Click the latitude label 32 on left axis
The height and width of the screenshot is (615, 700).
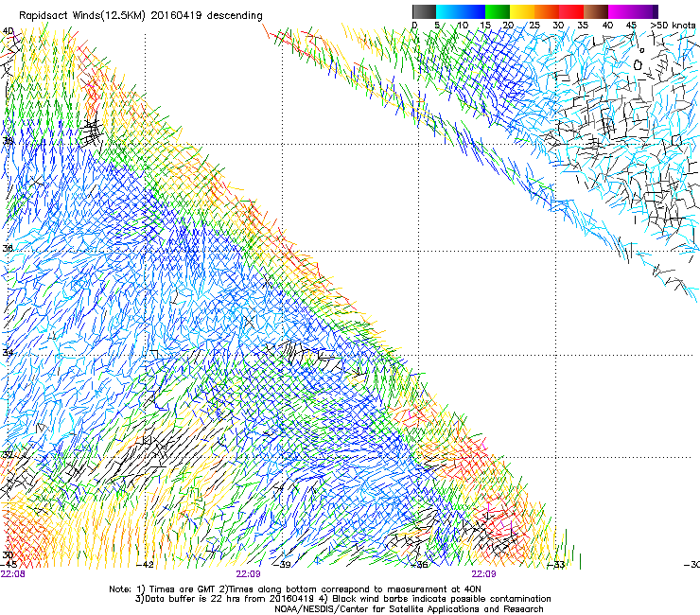(x=8, y=455)
